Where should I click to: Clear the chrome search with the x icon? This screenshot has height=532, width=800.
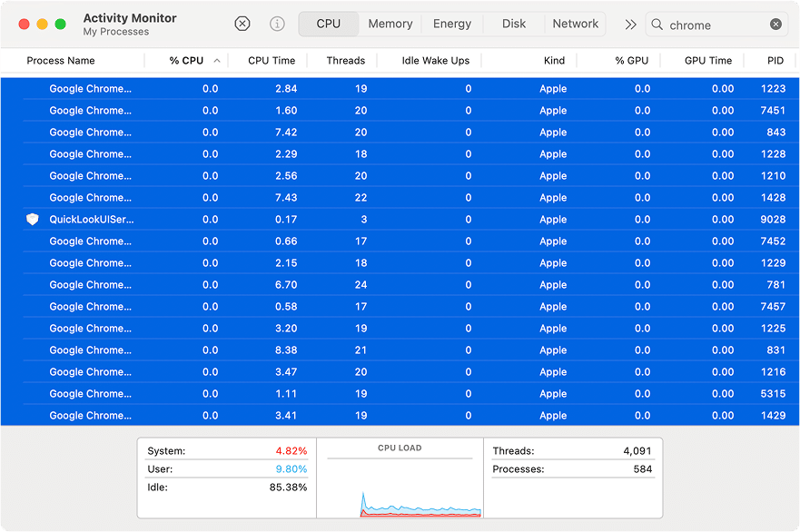coord(775,24)
